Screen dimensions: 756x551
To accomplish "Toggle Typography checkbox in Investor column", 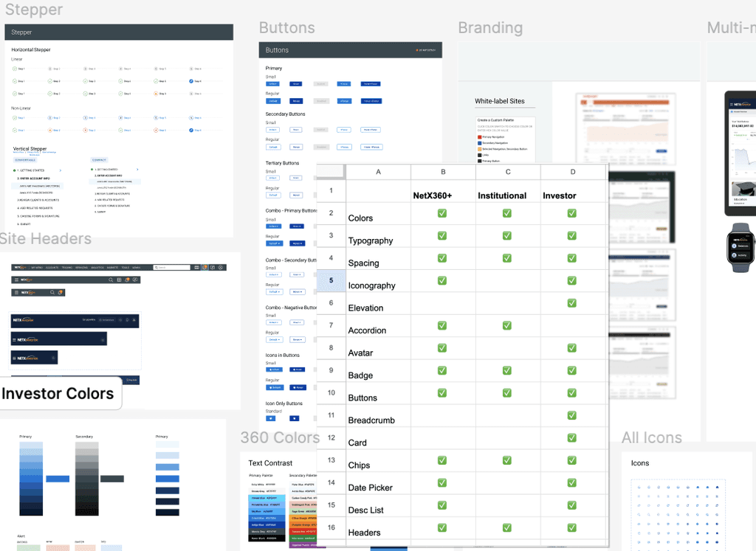I will [x=572, y=235].
